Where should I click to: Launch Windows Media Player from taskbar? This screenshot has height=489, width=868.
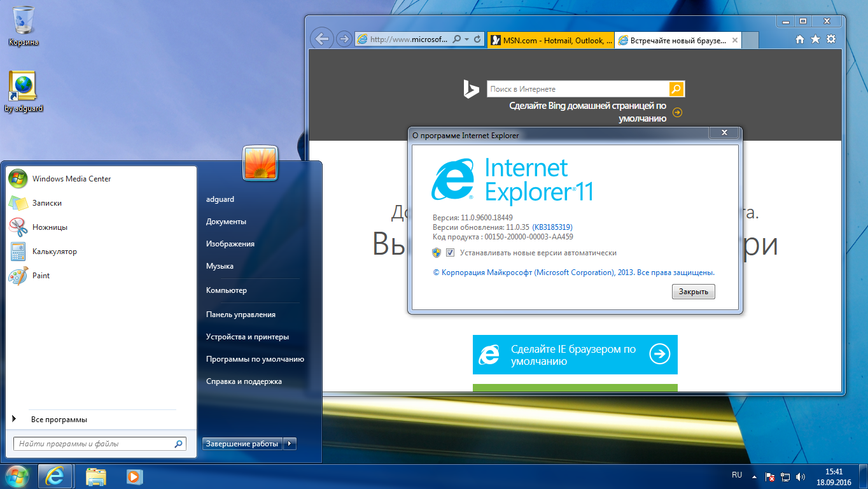(134, 476)
